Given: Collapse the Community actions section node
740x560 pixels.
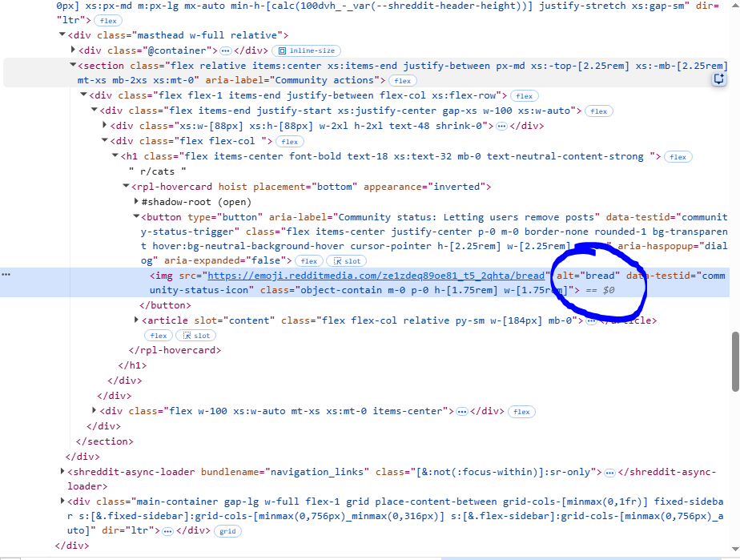Looking at the screenshot, I should (x=73, y=65).
